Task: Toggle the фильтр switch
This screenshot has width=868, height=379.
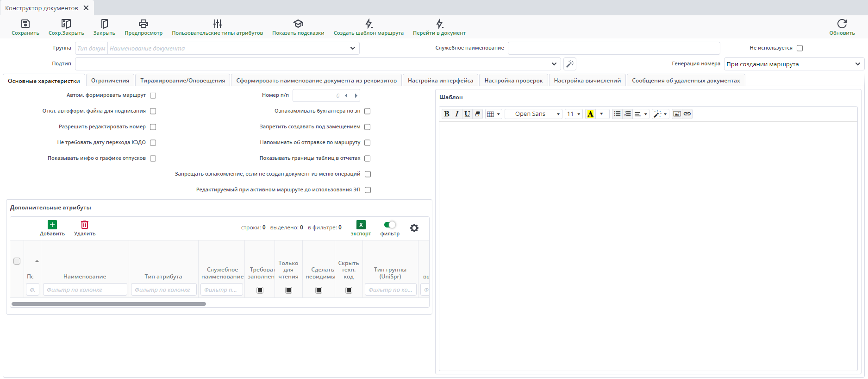Action: pyautogui.click(x=390, y=225)
